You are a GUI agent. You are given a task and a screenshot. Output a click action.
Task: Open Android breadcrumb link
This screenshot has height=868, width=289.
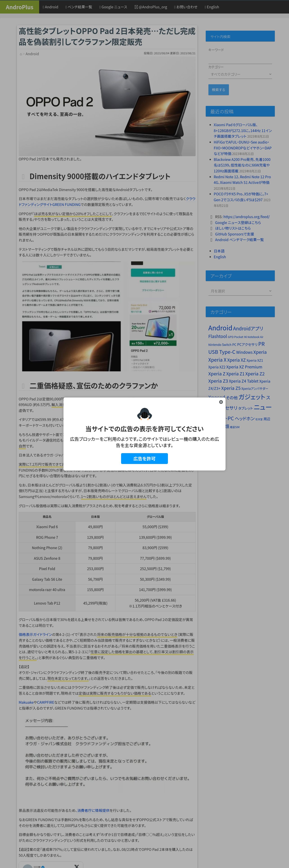click(32, 54)
